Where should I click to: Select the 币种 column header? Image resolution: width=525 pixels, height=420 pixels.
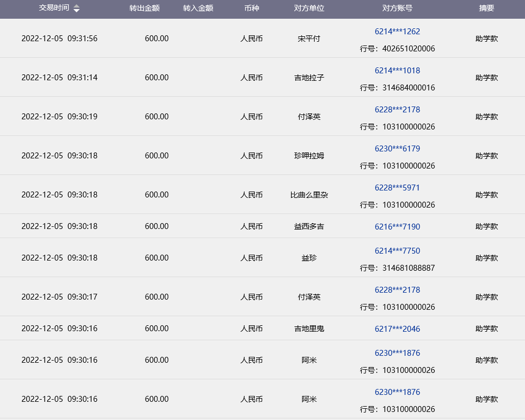coord(252,9)
